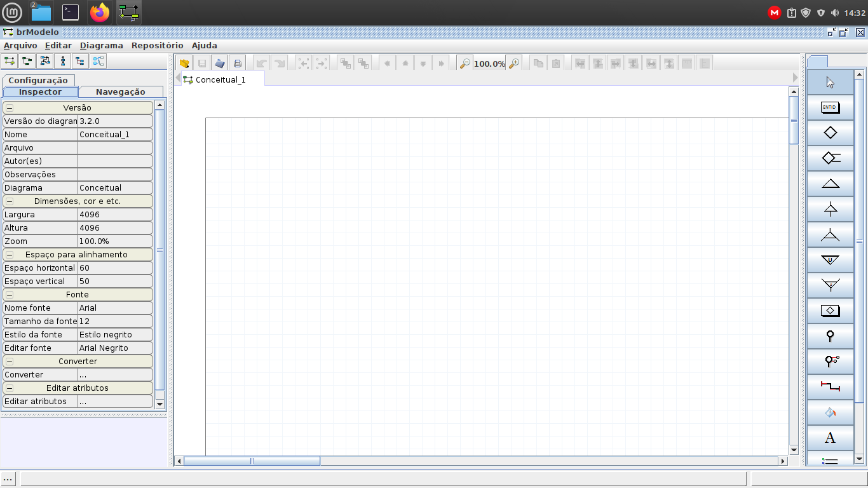The width and height of the screenshot is (868, 488).
Task: Switch to the Navegação tab
Action: coord(121,92)
